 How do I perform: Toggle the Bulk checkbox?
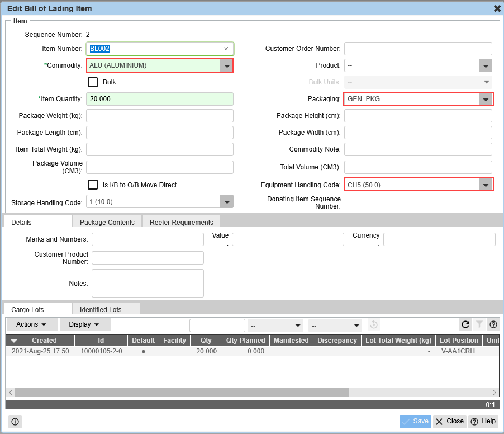point(93,82)
